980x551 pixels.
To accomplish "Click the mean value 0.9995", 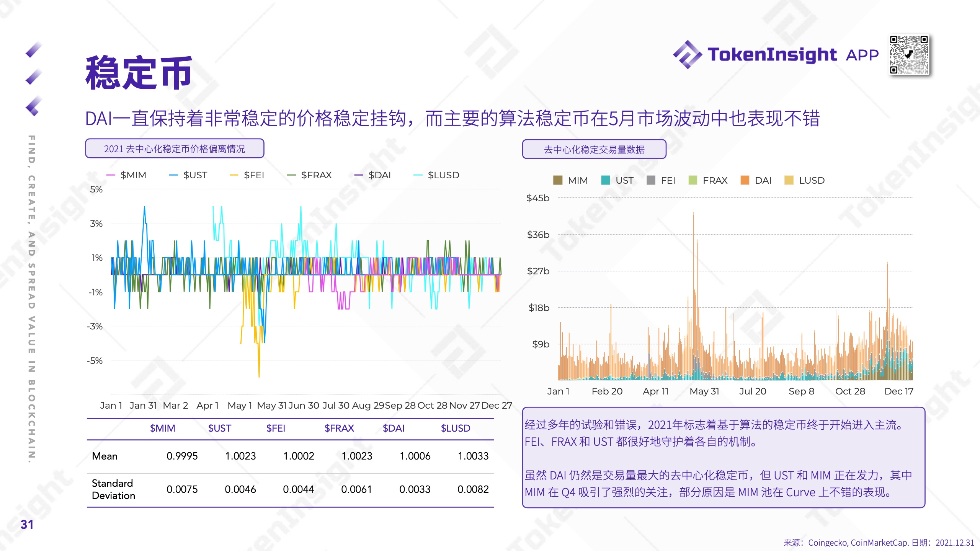I will pyautogui.click(x=182, y=456).
